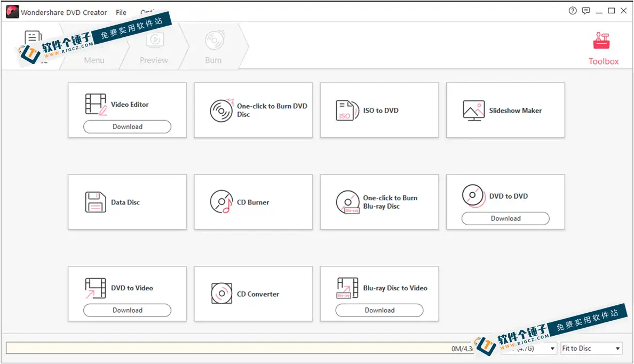Click the One-click to Burn DVD Disc text
Viewport: 634px width, 364px height.
pyautogui.click(x=272, y=110)
